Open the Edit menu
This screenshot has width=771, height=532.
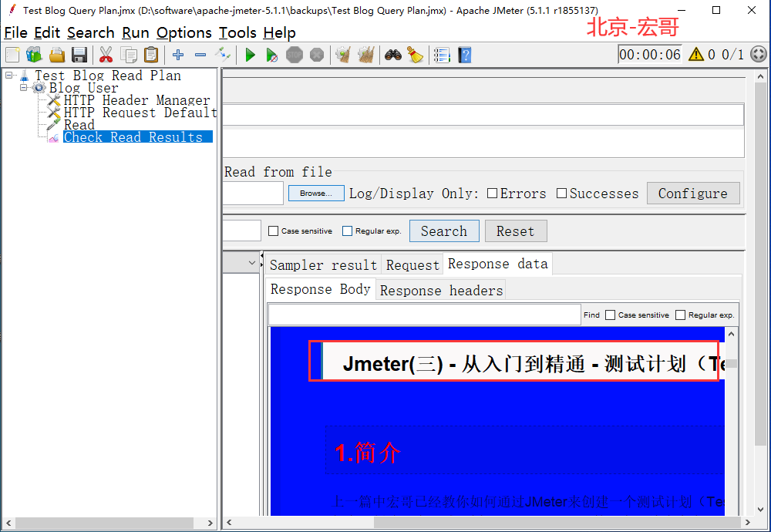pos(47,33)
